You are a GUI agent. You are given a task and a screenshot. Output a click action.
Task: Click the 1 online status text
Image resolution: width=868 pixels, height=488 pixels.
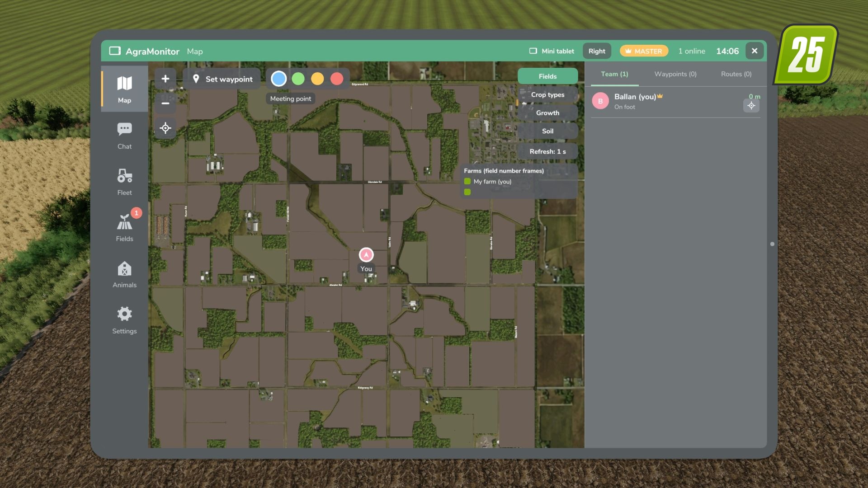pyautogui.click(x=692, y=51)
